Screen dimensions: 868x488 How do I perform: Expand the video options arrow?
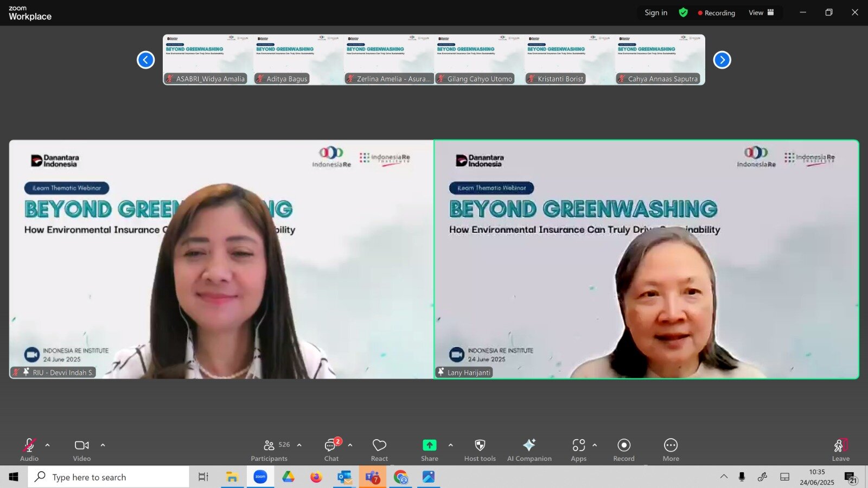103,445
